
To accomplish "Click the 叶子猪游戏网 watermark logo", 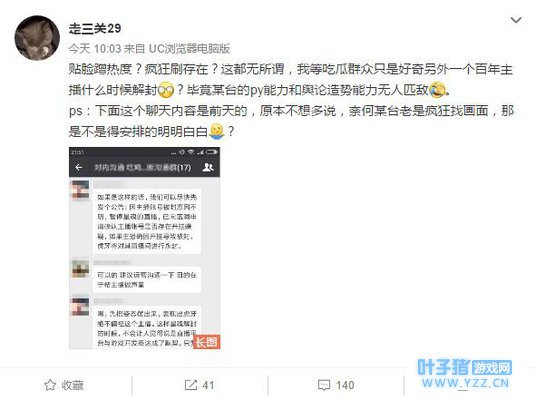I will (464, 373).
